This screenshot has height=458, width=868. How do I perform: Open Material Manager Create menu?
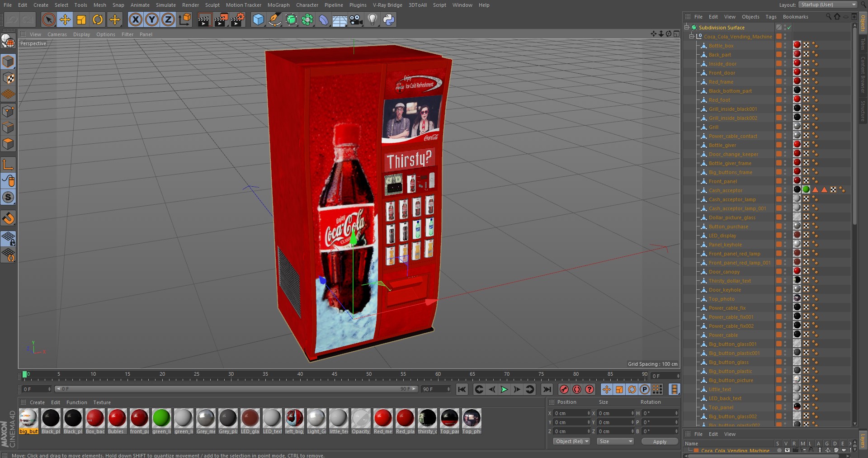click(37, 402)
